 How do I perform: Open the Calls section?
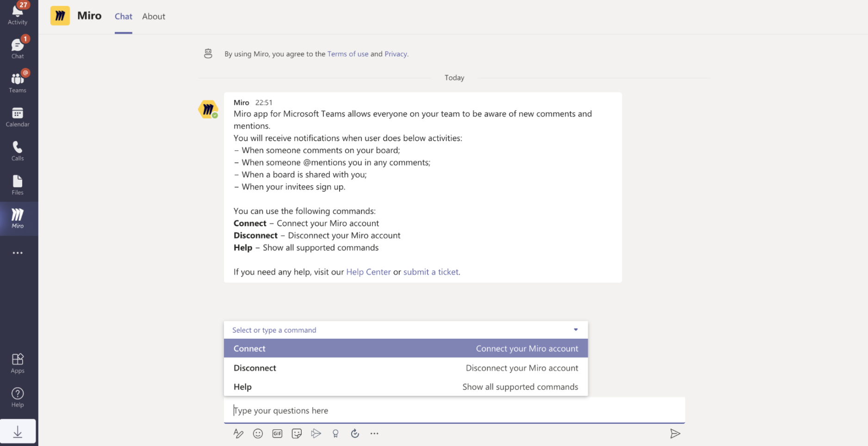coord(18,150)
